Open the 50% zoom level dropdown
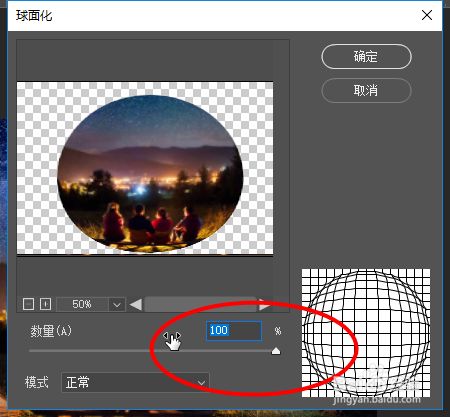The image size is (450, 417). (x=117, y=304)
